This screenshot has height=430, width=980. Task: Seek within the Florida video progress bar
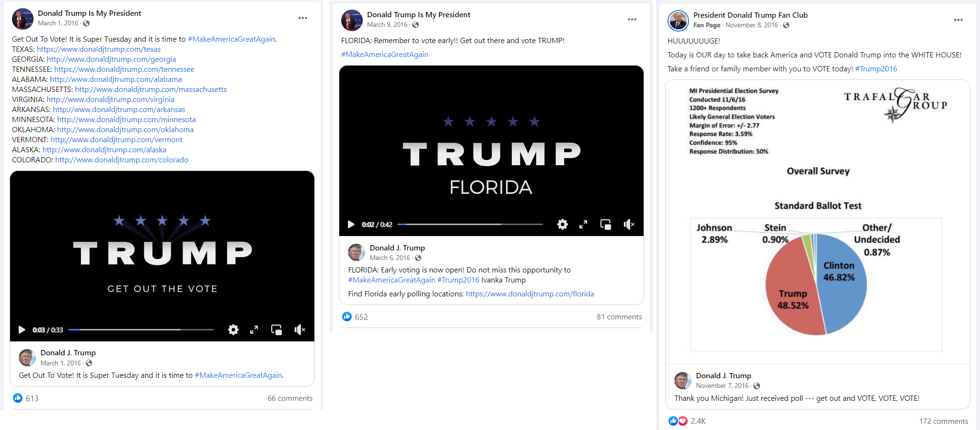click(x=470, y=225)
